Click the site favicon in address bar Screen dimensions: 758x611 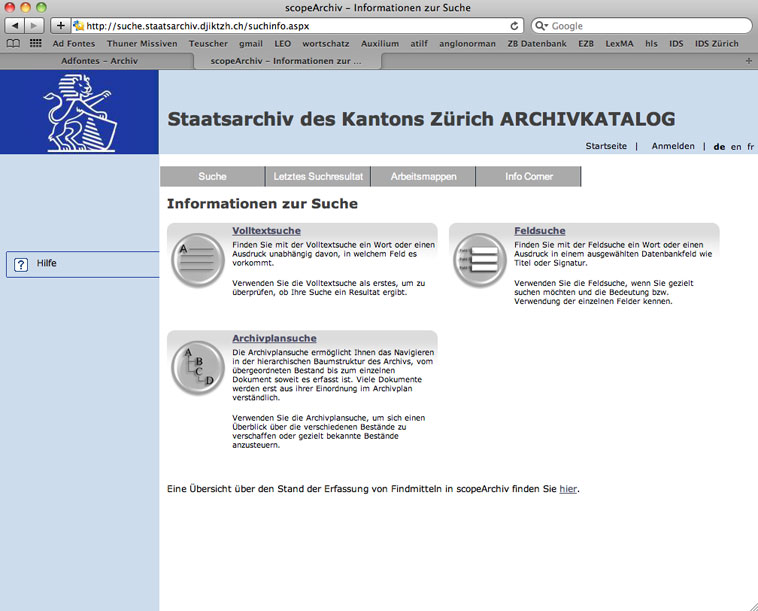(x=78, y=26)
